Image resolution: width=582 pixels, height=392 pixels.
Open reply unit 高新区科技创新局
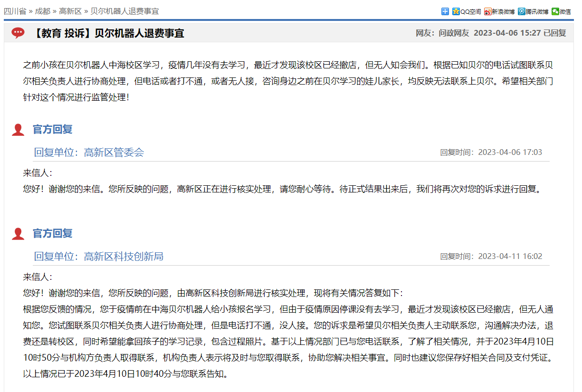123,257
